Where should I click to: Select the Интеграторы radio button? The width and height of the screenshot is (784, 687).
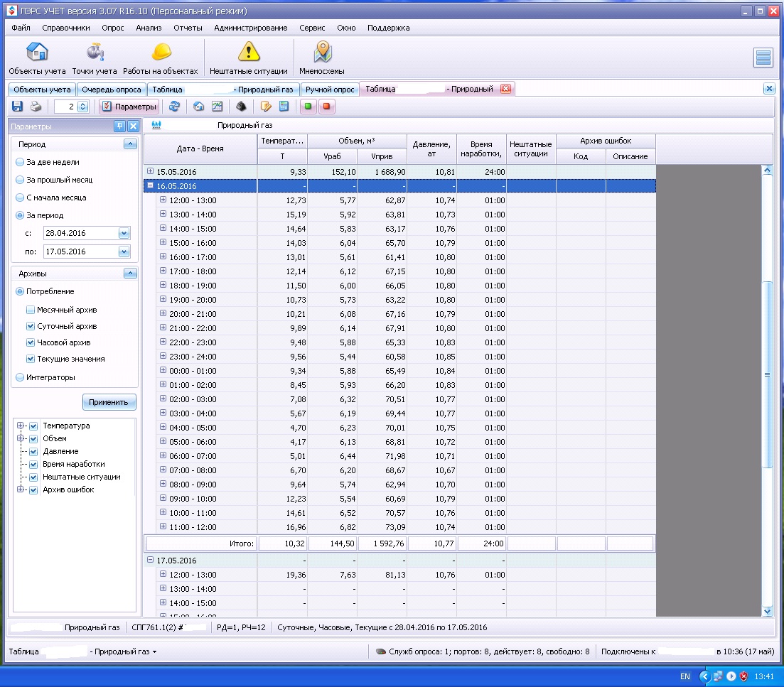point(20,377)
